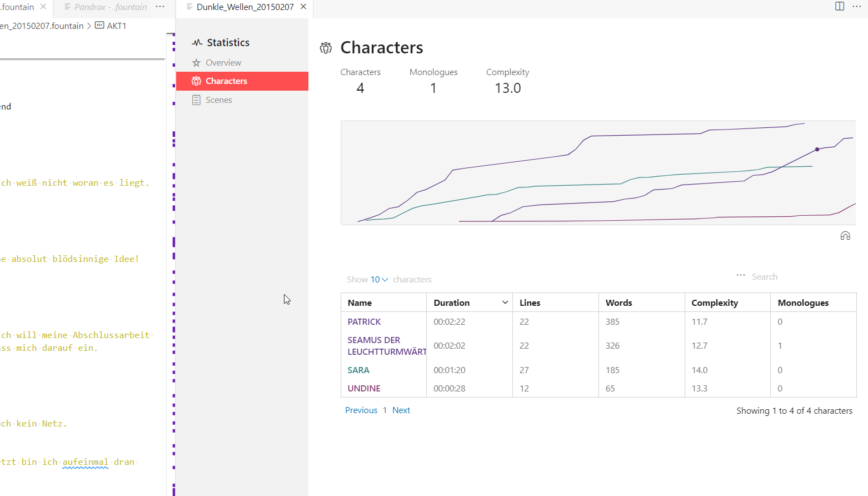Viewport: 868px width, 496px height.
Task: Sort table by Duration column
Action: pos(470,302)
